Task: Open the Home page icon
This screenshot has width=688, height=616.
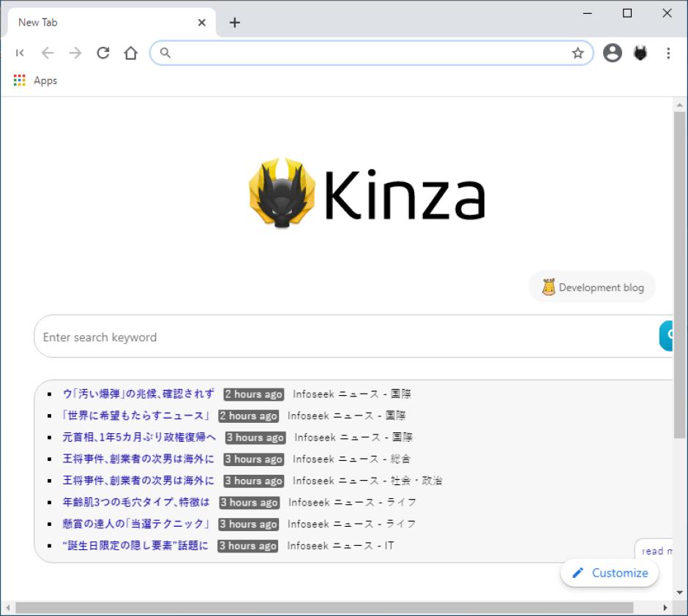Action: (x=131, y=53)
